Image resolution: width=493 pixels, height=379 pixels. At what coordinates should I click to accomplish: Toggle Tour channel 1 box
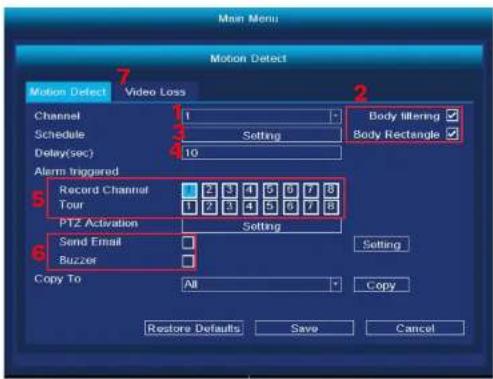point(189,207)
